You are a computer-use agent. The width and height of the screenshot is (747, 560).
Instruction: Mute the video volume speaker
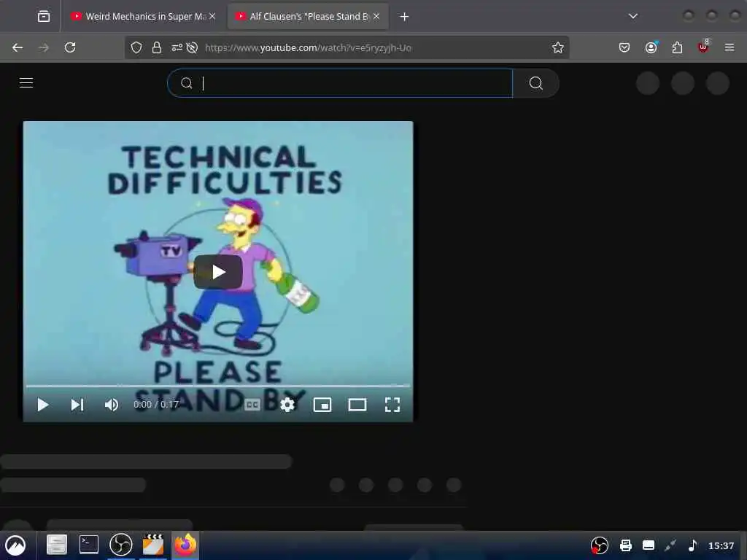click(x=112, y=405)
